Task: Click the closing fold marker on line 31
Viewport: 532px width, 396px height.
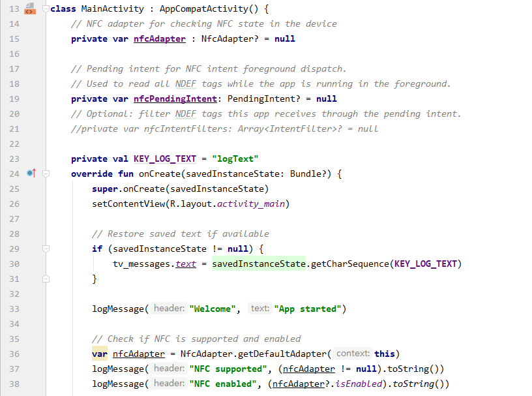Action: coord(46,279)
